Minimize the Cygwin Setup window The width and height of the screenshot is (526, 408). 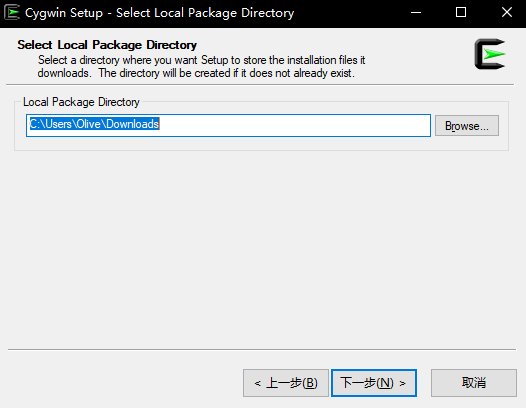pos(416,13)
